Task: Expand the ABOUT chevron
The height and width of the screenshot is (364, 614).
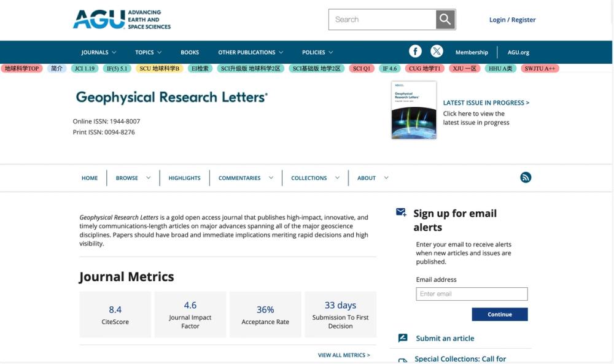Action: (x=386, y=177)
